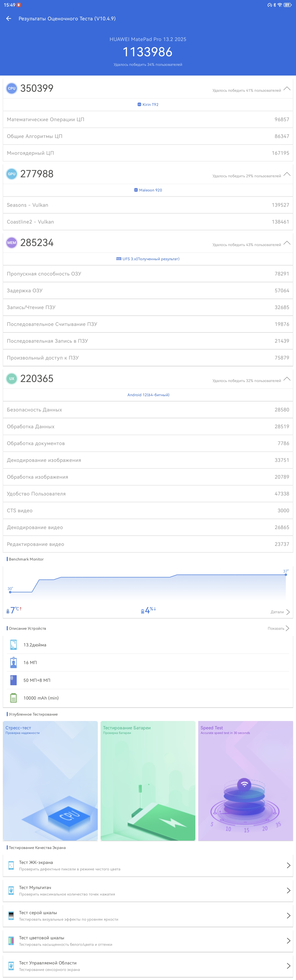Screen dimensions: 296x980
Task: Open the Тест Мультитач chevron
Action: (x=288, y=891)
